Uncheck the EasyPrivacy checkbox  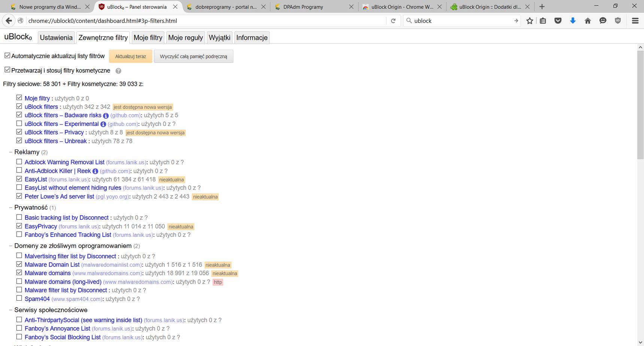19,226
